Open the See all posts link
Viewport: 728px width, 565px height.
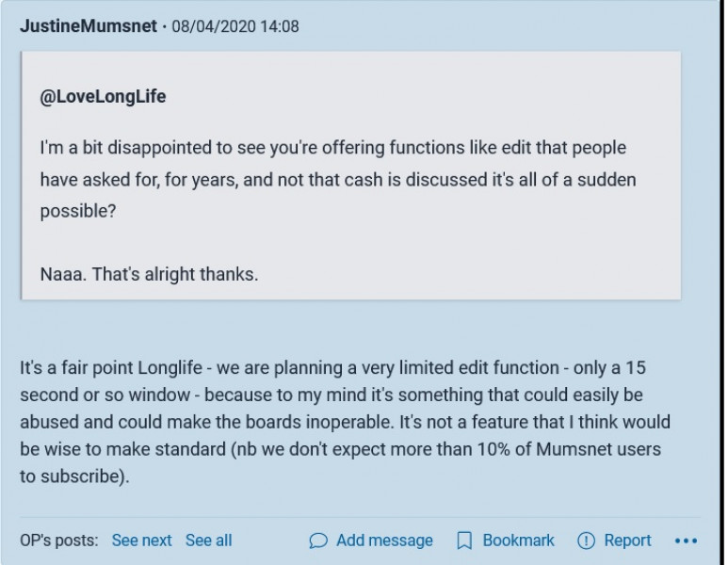pos(208,541)
